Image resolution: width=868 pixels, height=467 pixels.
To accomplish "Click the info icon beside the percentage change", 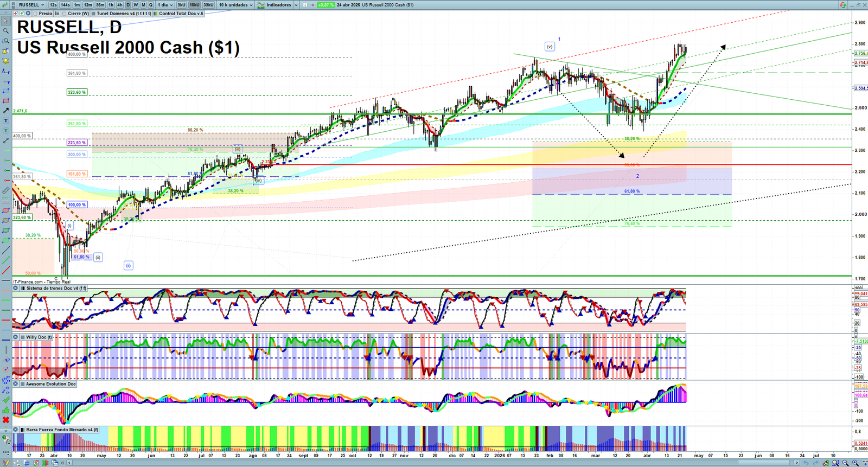I will tap(305, 5).
